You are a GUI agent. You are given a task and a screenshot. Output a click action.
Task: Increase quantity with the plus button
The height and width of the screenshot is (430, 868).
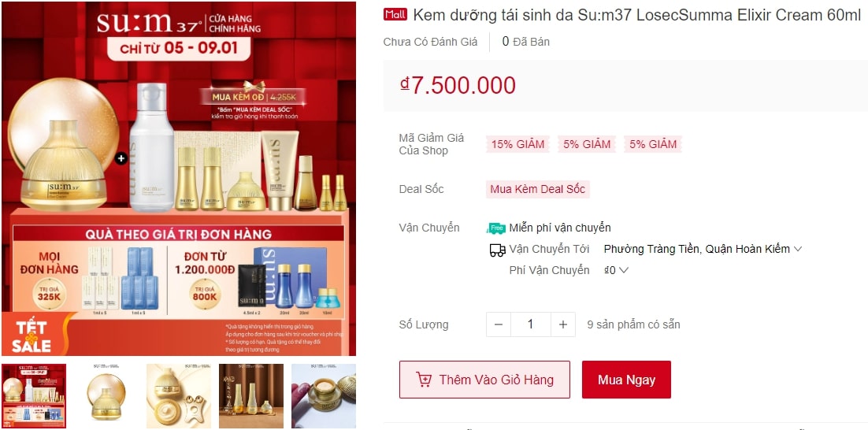(x=563, y=324)
